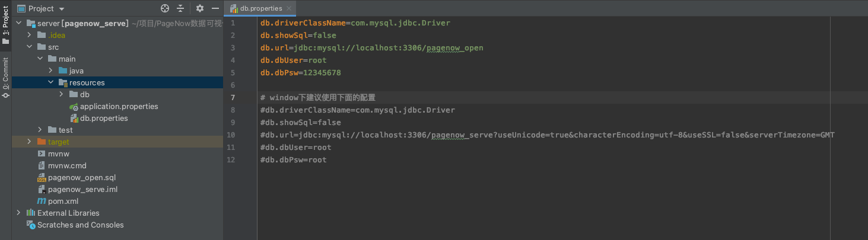Select pom.xml Maven file icon
Viewport: 868px width, 240px height.
pos(41,201)
